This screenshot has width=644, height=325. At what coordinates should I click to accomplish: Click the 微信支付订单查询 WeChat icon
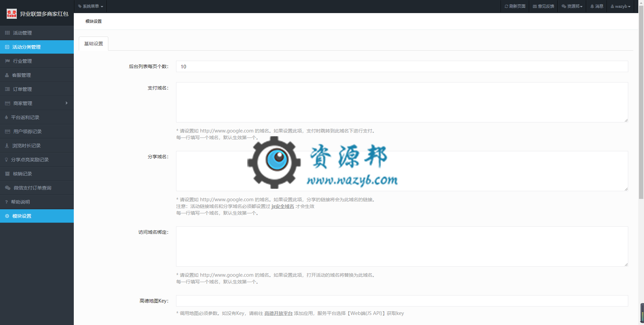[x=8, y=188]
